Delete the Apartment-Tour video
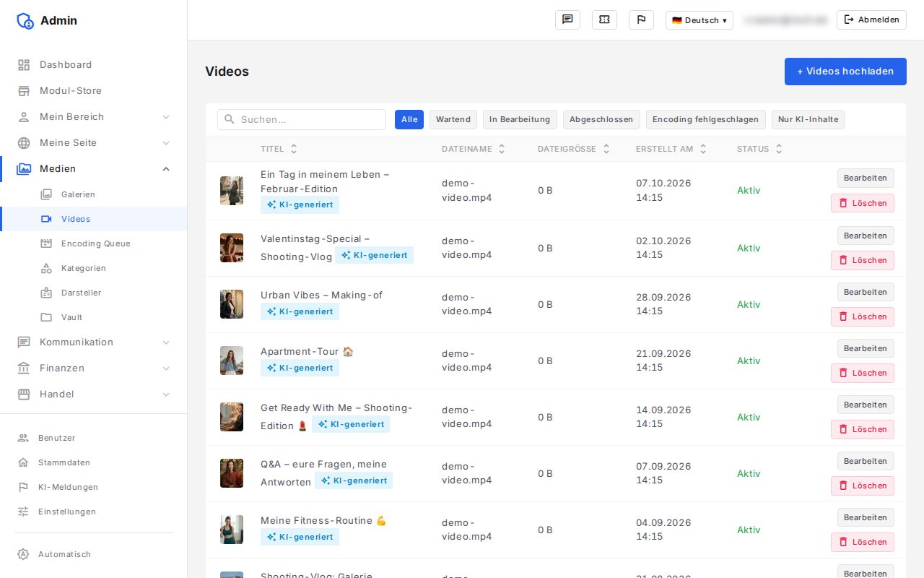The image size is (924, 578). point(863,373)
